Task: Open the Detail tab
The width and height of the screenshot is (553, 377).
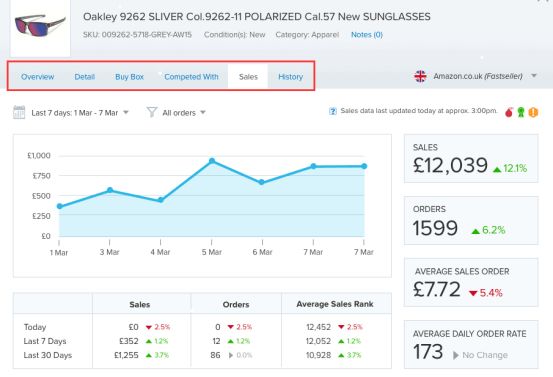Action: [x=85, y=77]
